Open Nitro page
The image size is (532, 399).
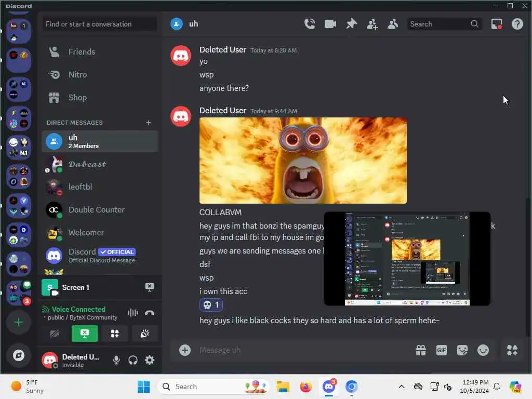coord(100,75)
